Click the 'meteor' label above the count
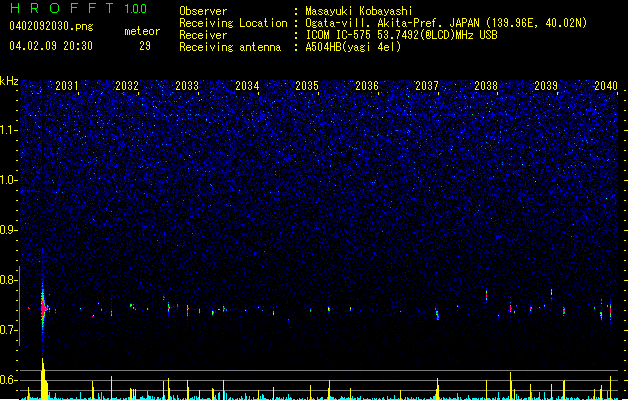Image resolution: width=629 pixels, height=400 pixels. pos(142,31)
